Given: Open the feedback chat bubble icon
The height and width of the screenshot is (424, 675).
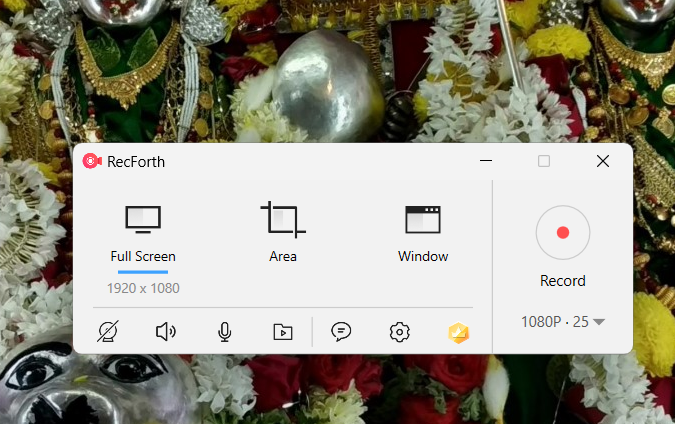Looking at the screenshot, I should pos(341,332).
